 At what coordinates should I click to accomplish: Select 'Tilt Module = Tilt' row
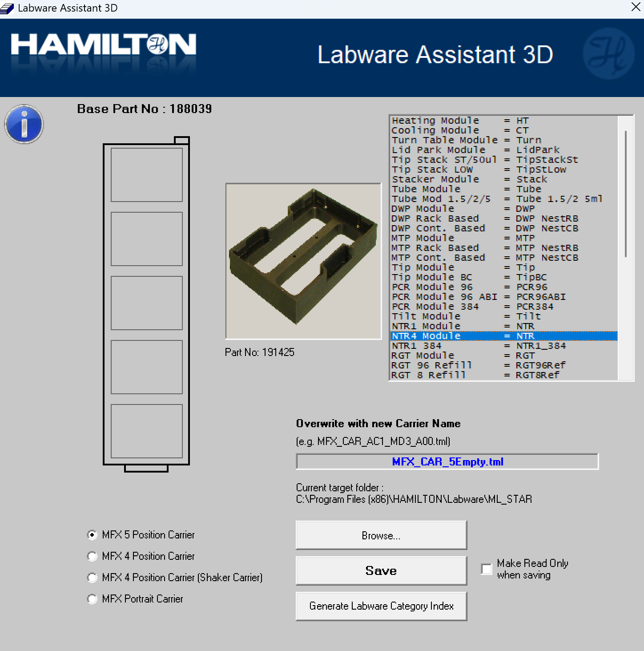coord(504,316)
